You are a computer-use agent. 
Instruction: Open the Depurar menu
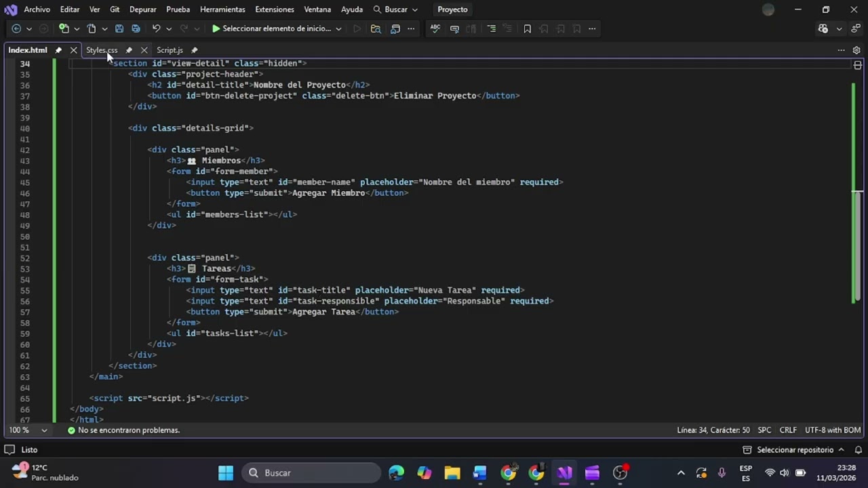[x=142, y=9]
